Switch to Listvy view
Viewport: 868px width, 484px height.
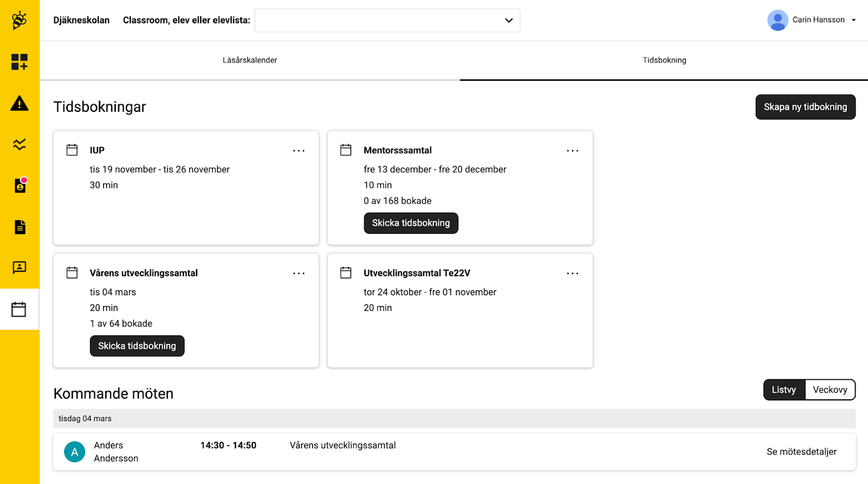click(x=784, y=390)
